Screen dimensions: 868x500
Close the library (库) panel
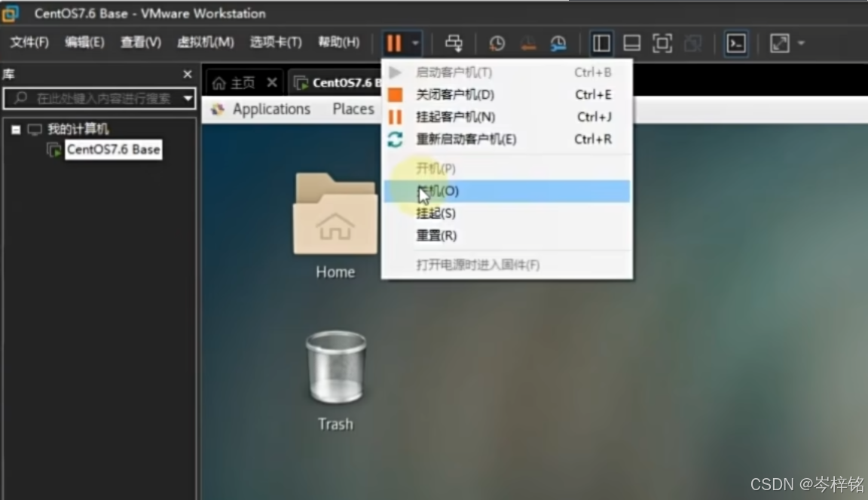click(188, 74)
